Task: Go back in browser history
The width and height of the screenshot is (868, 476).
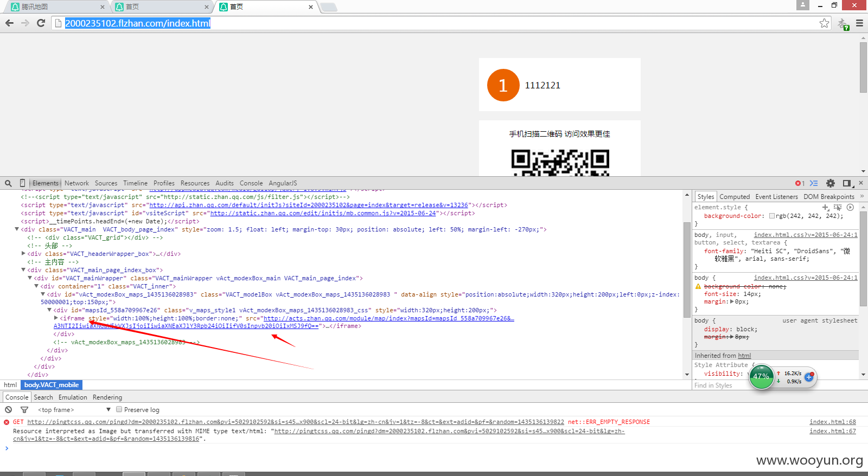Action: (x=9, y=23)
